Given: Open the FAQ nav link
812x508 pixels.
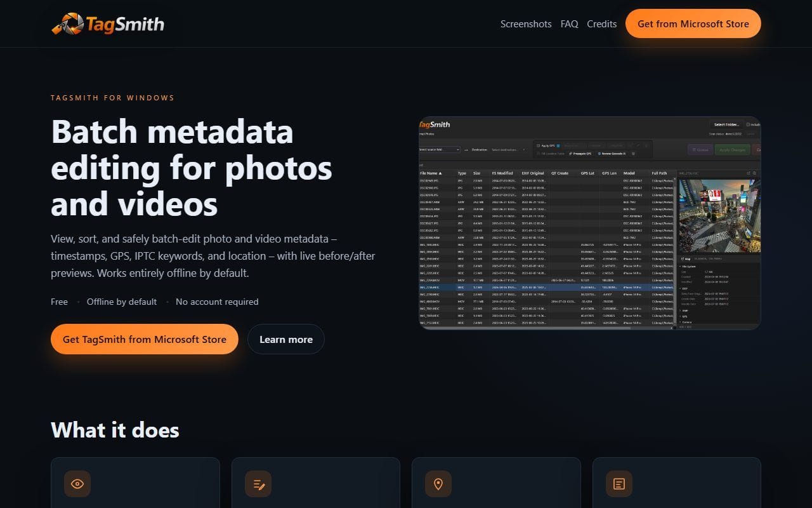Looking at the screenshot, I should (x=569, y=23).
